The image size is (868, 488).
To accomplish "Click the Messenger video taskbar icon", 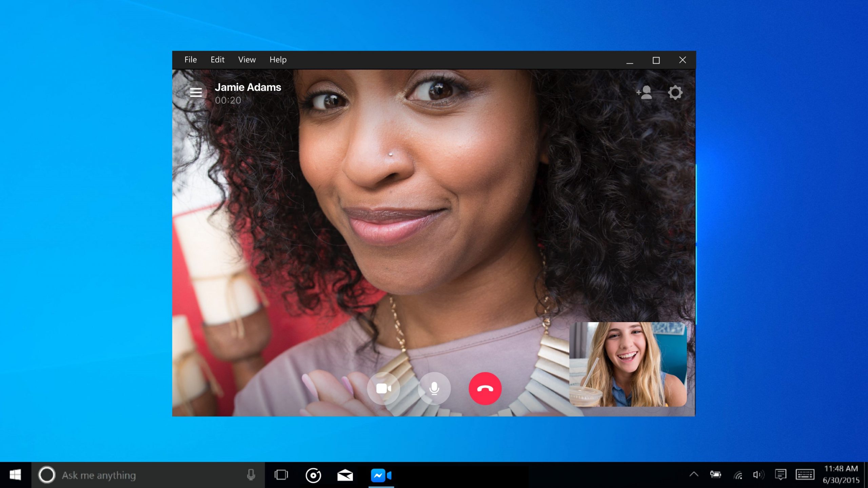I will [x=381, y=475].
